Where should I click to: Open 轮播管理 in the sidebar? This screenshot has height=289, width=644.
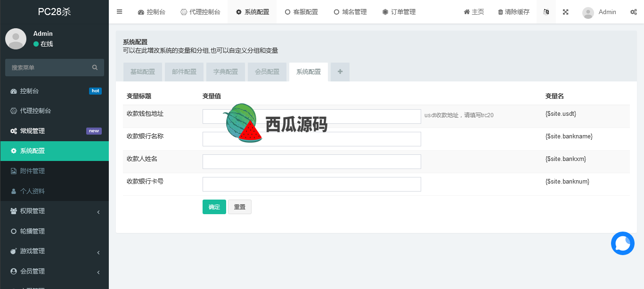click(x=54, y=231)
